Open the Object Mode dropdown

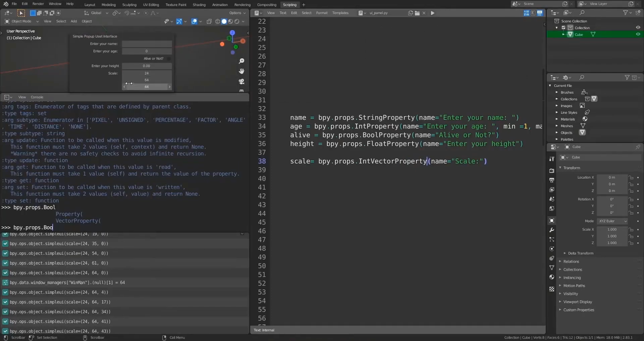[x=21, y=21]
